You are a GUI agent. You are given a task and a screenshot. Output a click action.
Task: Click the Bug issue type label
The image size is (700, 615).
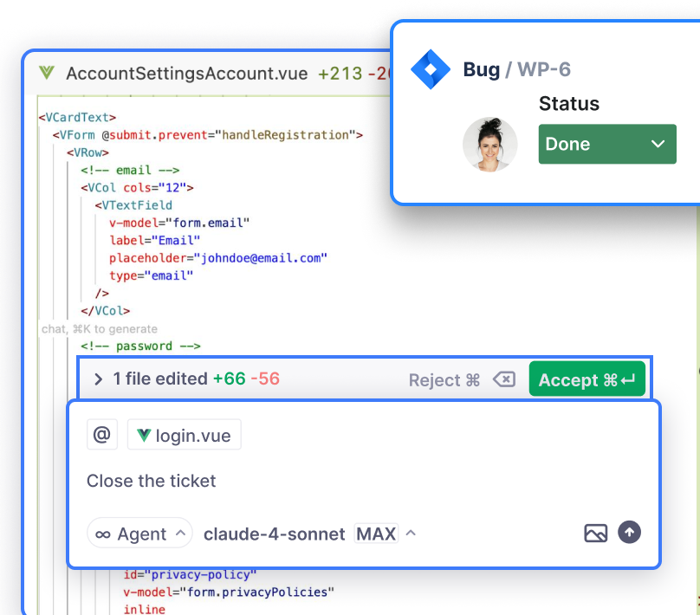tap(481, 70)
